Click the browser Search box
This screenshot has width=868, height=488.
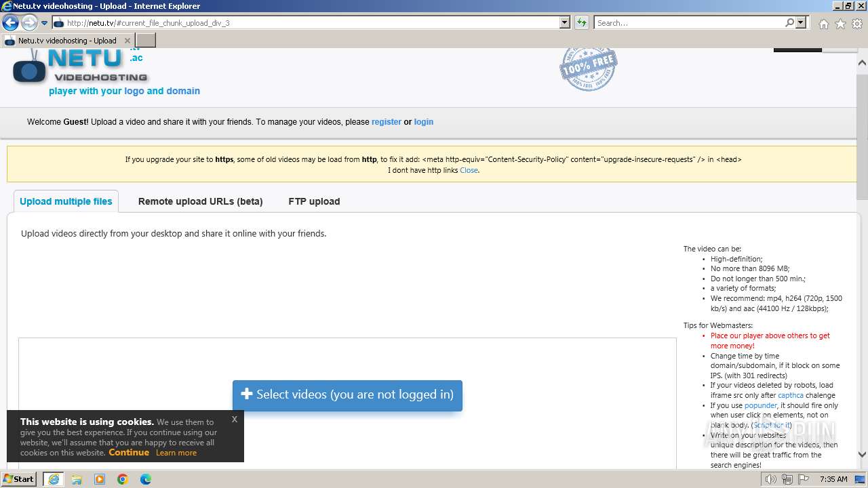point(689,23)
